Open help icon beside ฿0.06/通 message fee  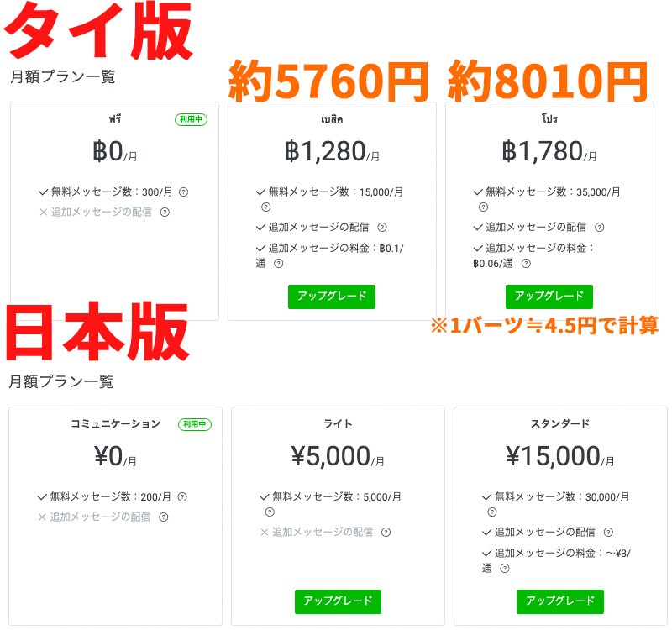click(526, 264)
